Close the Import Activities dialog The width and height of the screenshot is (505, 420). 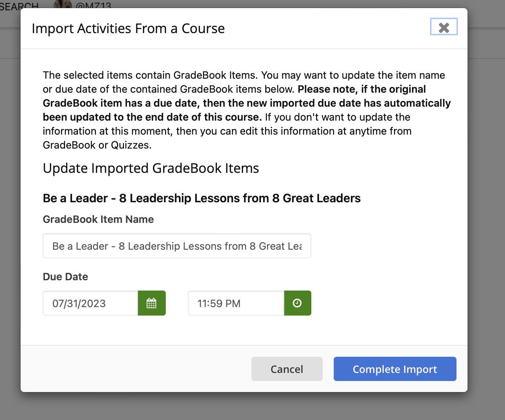coord(444,27)
